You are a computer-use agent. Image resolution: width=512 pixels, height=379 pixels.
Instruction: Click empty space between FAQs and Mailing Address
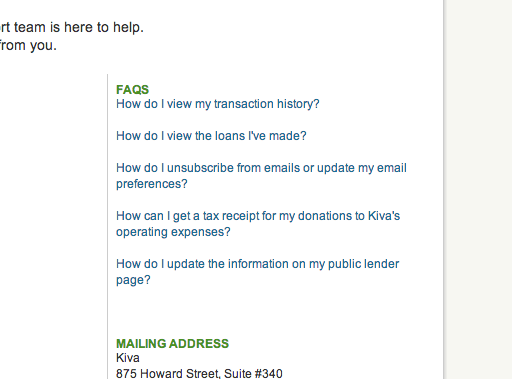260,312
